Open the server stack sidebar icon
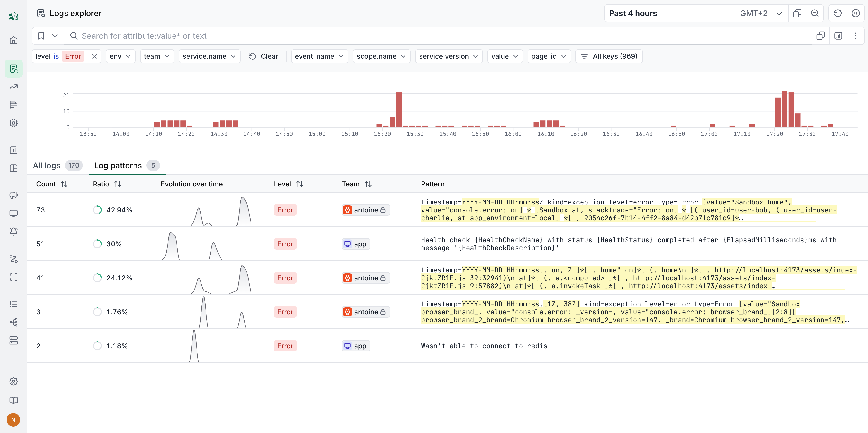 14,340
